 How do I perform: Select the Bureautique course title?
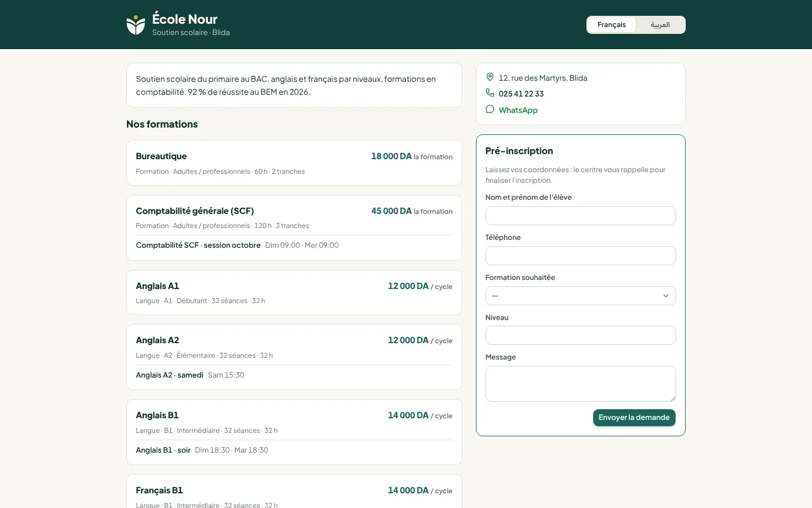pos(161,156)
